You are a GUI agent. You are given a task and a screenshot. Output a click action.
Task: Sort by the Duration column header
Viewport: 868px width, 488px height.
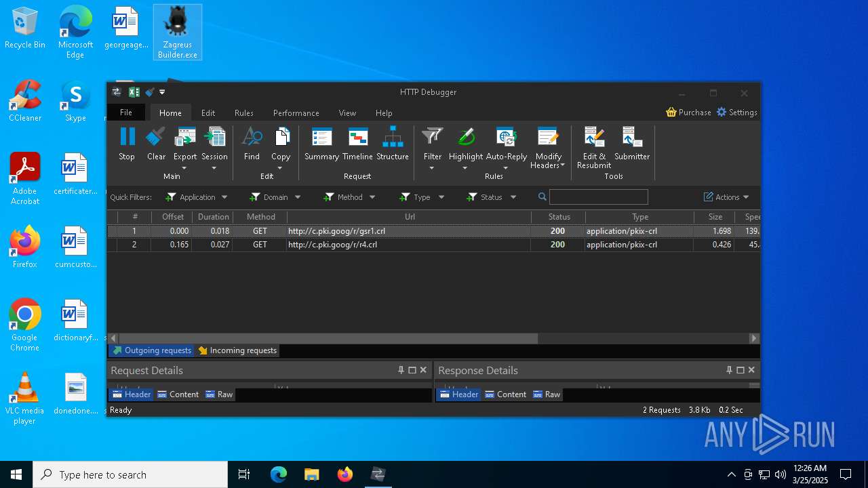click(x=213, y=217)
